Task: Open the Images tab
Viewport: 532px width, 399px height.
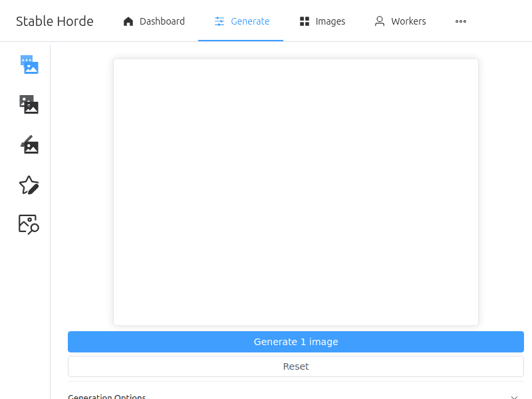Action: [x=322, y=21]
